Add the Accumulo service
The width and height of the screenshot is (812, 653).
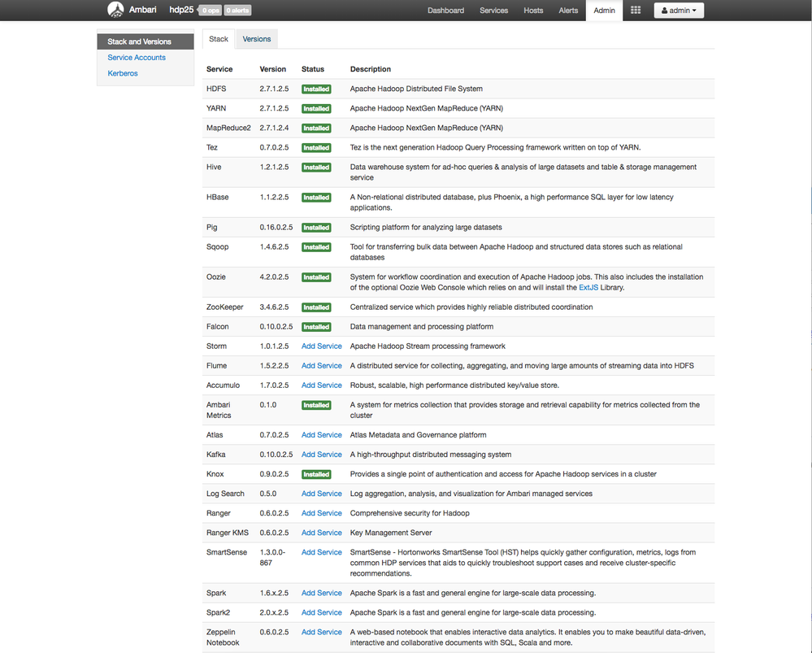coord(322,385)
